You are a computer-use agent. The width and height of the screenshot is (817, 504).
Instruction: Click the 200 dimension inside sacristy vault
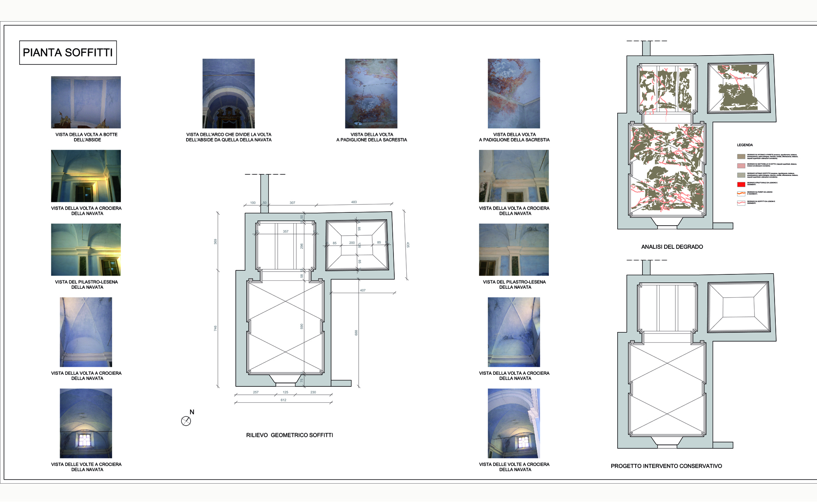pyautogui.click(x=352, y=243)
